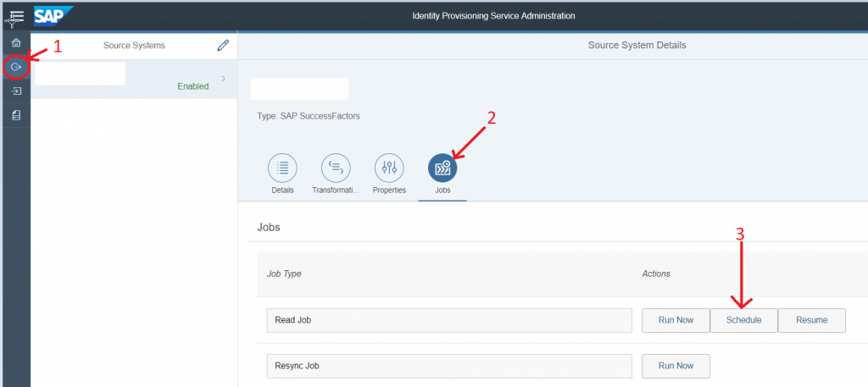
Task: Click the Job Type column header
Action: coord(284,274)
